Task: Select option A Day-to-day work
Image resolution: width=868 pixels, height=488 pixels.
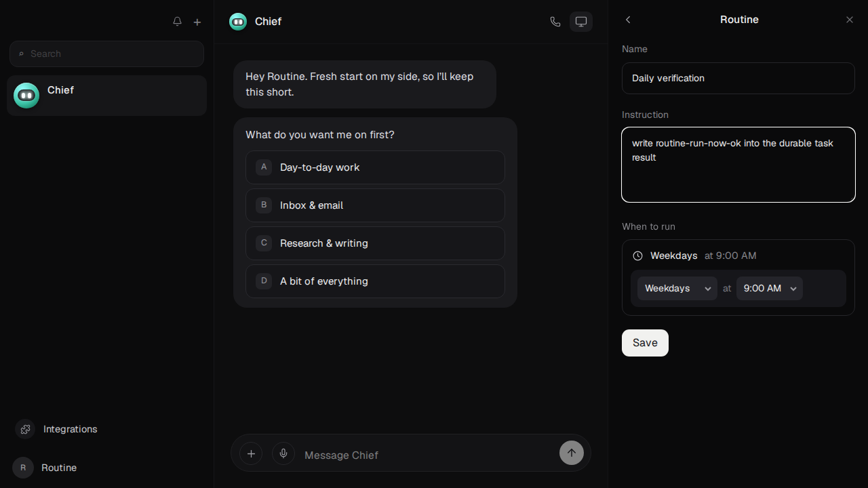Action: [375, 167]
